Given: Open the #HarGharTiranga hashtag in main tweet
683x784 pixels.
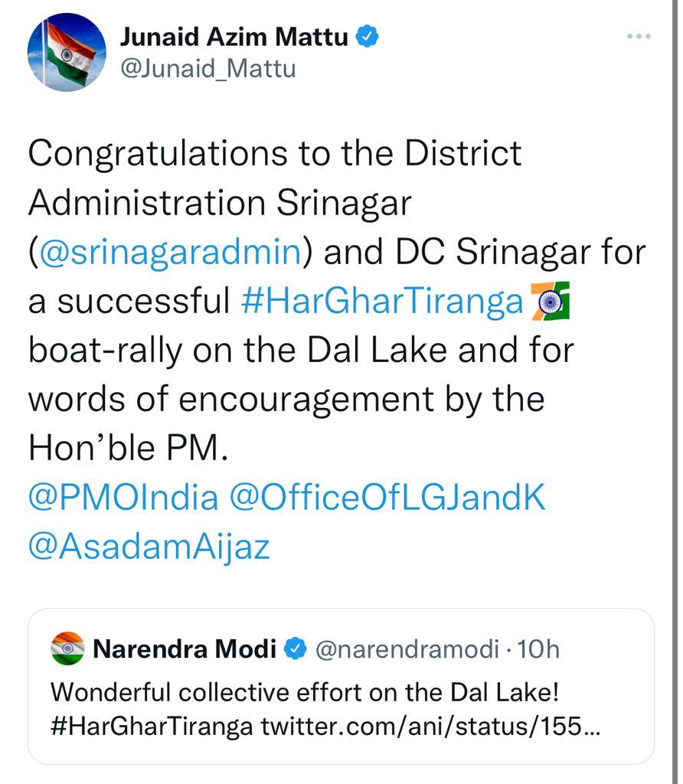Looking at the screenshot, I should (x=382, y=302).
